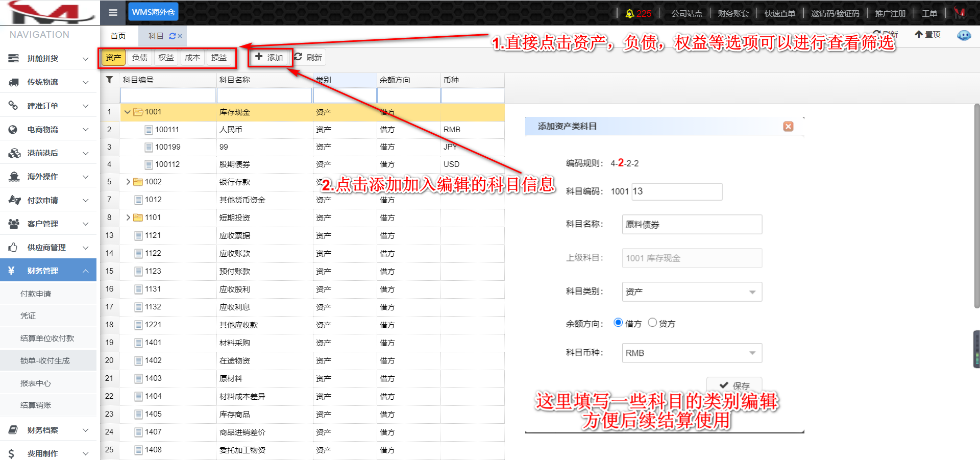Click the hamburger menu icon

click(113, 12)
